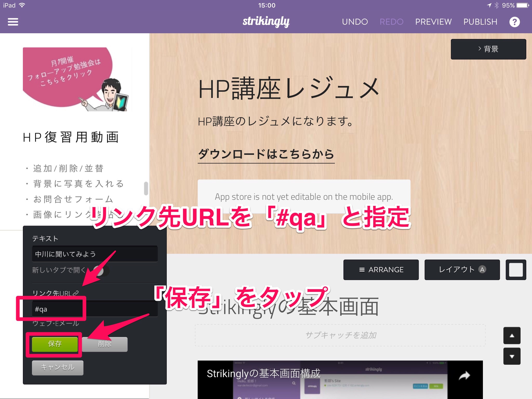The height and width of the screenshot is (399, 532).
Task: Tap the sidebar scrollbar handle
Action: pyautogui.click(x=146, y=188)
